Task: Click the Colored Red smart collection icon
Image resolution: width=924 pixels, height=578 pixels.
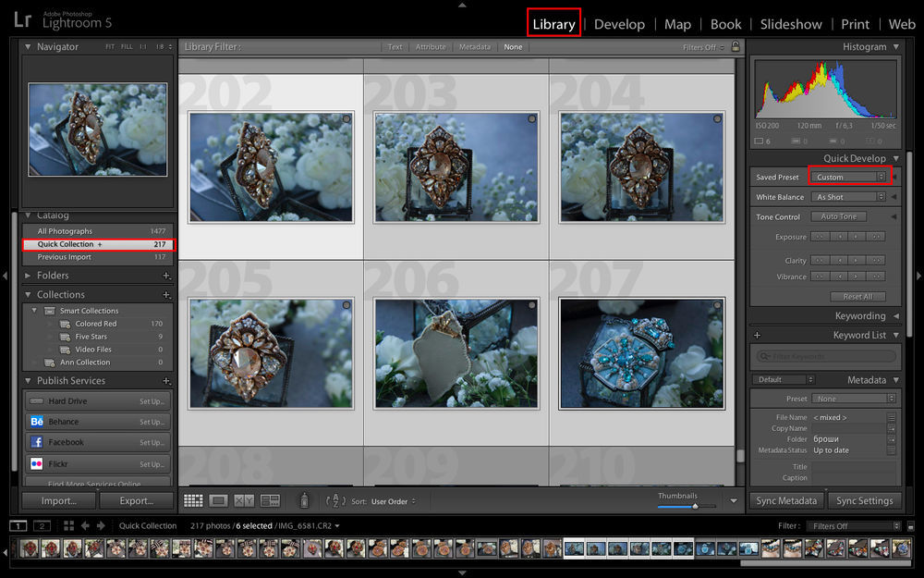Action: click(66, 324)
